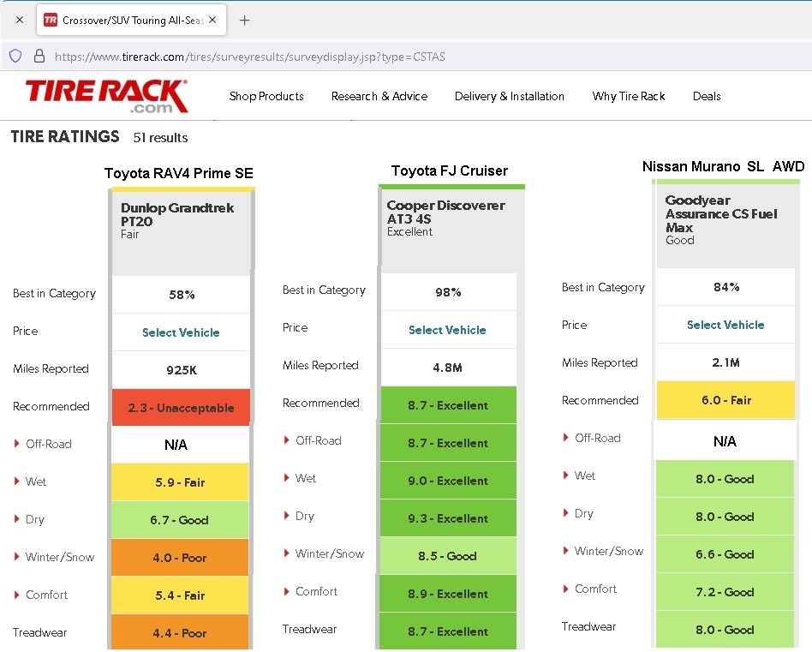This screenshot has height=652, width=812.
Task: Open the Why Tire Rack menu
Action: pyautogui.click(x=628, y=96)
